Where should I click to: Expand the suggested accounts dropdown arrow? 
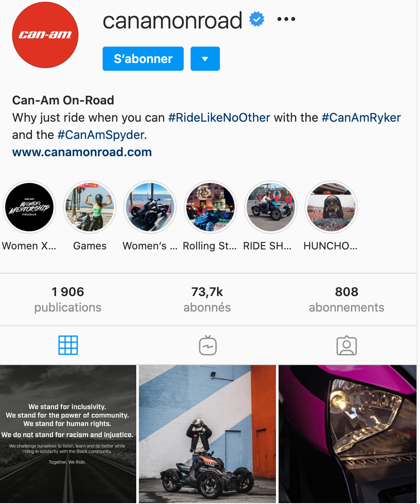click(x=205, y=59)
